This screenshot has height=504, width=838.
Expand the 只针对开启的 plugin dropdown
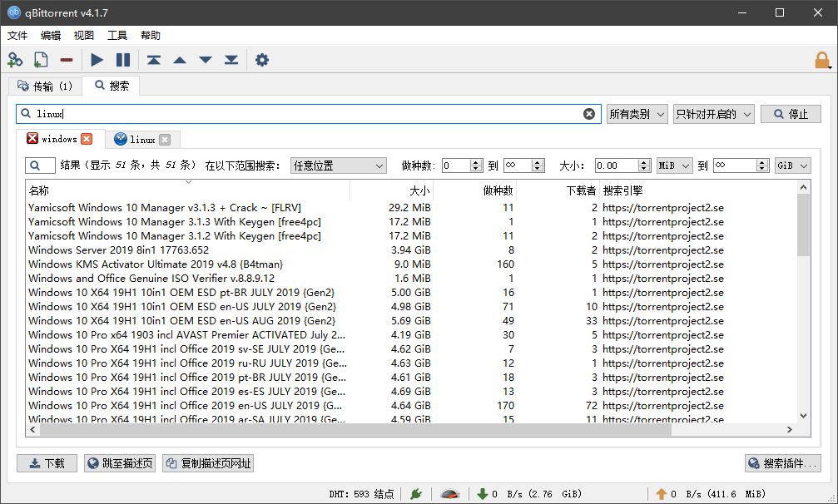(713, 114)
